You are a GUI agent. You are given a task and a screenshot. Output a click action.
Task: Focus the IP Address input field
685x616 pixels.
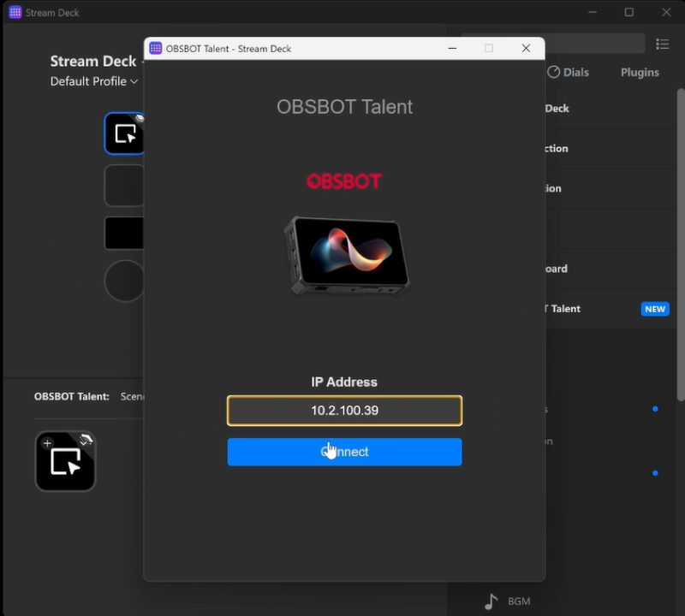(x=344, y=411)
